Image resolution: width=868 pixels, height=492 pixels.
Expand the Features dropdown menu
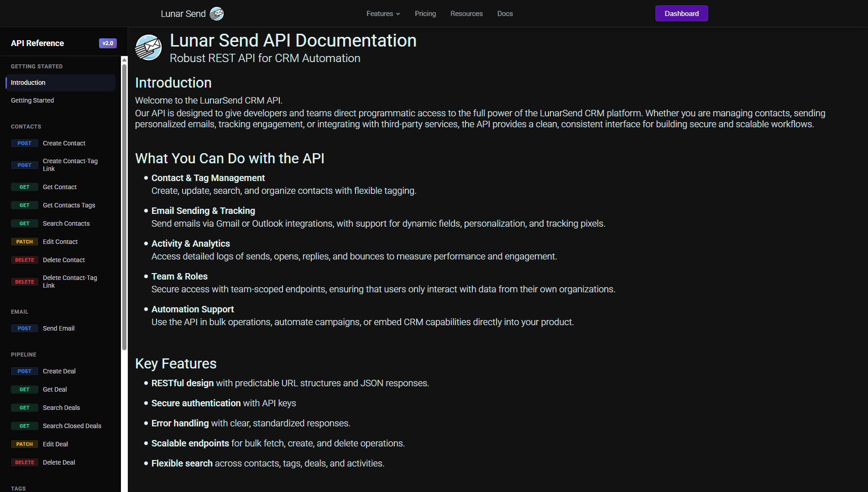pos(383,14)
